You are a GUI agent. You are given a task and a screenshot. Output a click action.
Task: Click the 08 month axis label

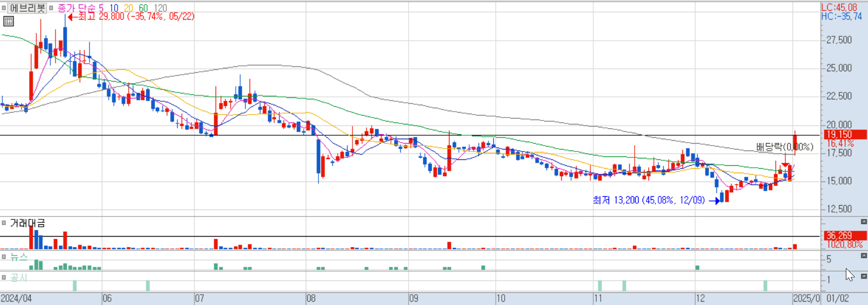pos(311,299)
